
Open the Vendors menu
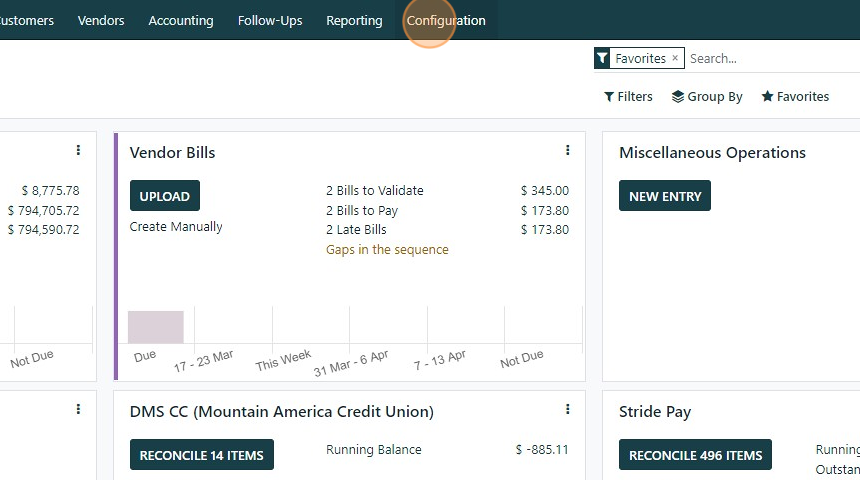tap(101, 20)
